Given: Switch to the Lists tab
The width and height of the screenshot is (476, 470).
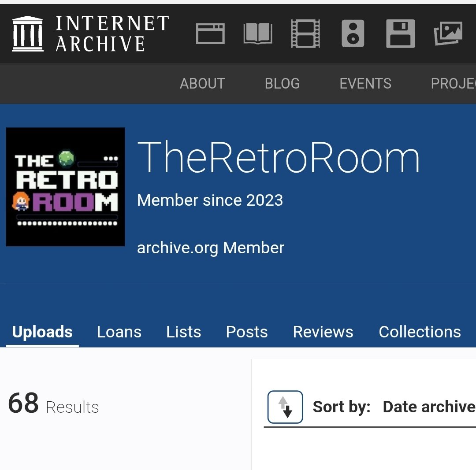Looking at the screenshot, I should click(x=184, y=332).
